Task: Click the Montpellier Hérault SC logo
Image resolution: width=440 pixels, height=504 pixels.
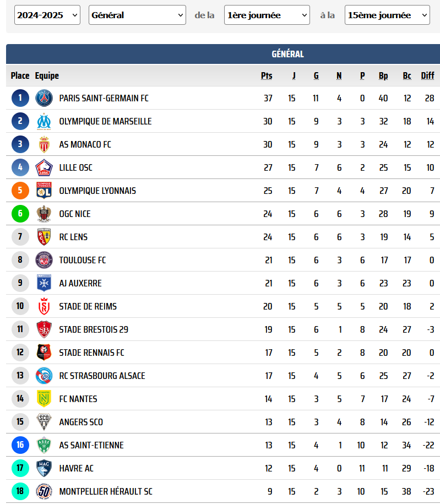Action: [x=44, y=491]
